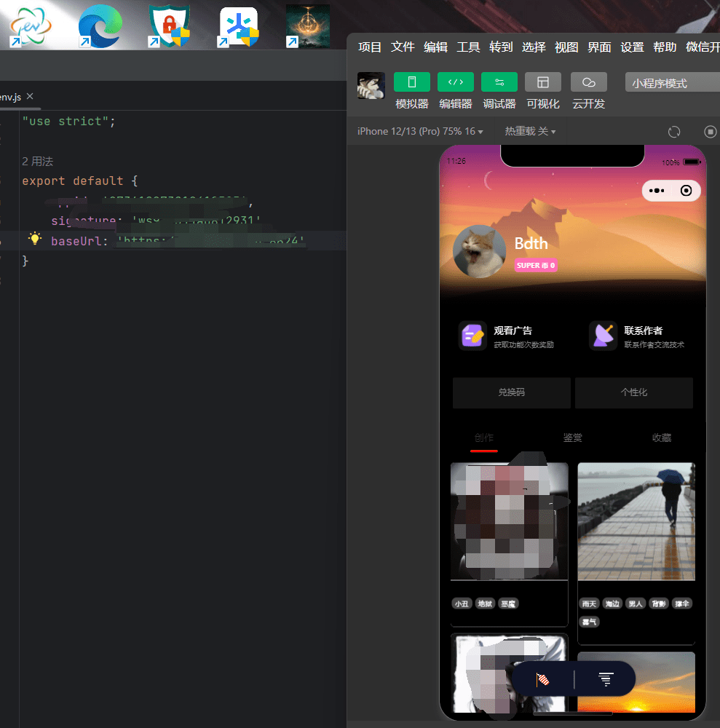Viewport: 720px width, 728px height.
Task: Open the 热重载 关 hot reload dropdown
Action: (530, 131)
